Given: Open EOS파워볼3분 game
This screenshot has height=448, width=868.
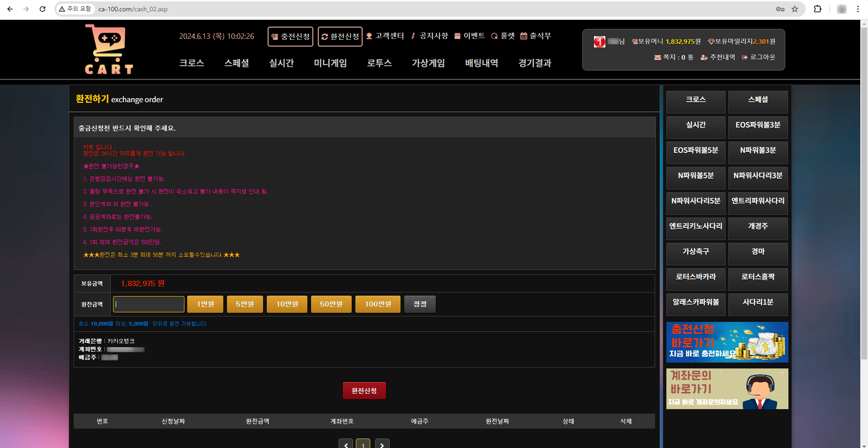Looking at the screenshot, I should point(758,127).
